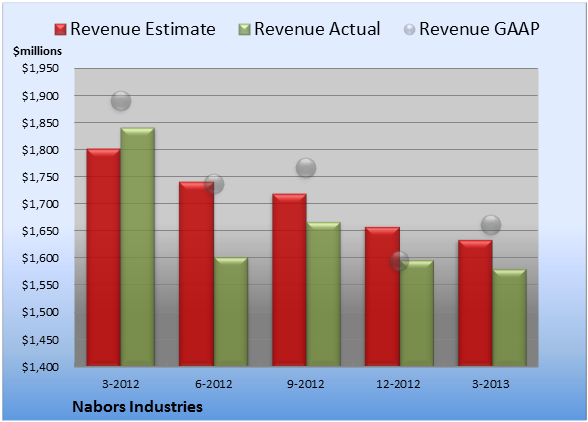Click the '9-2012' quarter label
588x422 pixels.
tap(306, 384)
